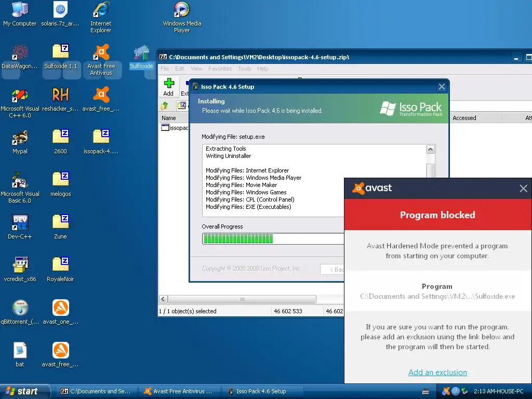Click the Name column header in 7-Zip

tap(174, 118)
